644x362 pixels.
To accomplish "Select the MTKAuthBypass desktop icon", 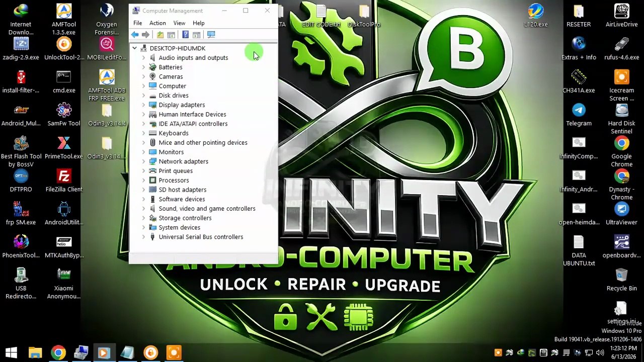I will 64,247.
